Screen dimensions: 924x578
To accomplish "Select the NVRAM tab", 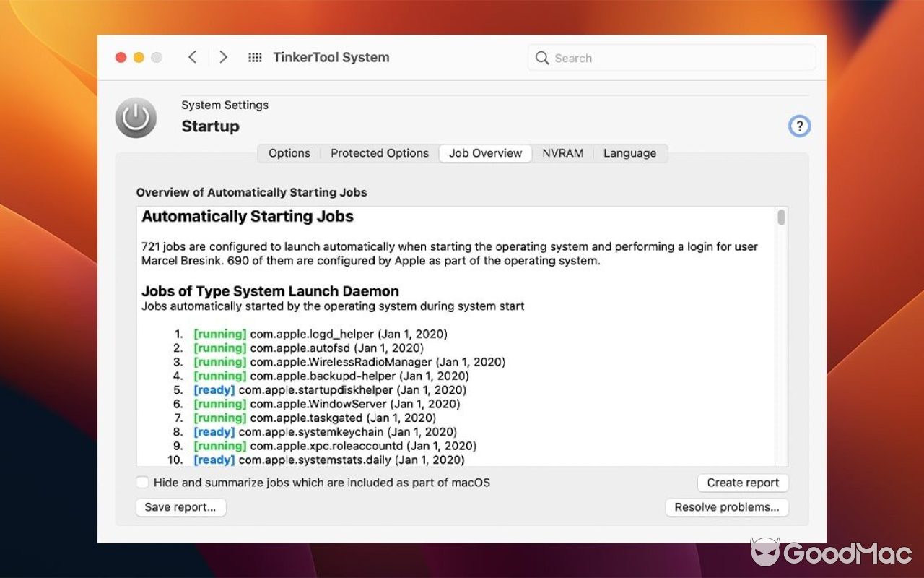I will [563, 153].
